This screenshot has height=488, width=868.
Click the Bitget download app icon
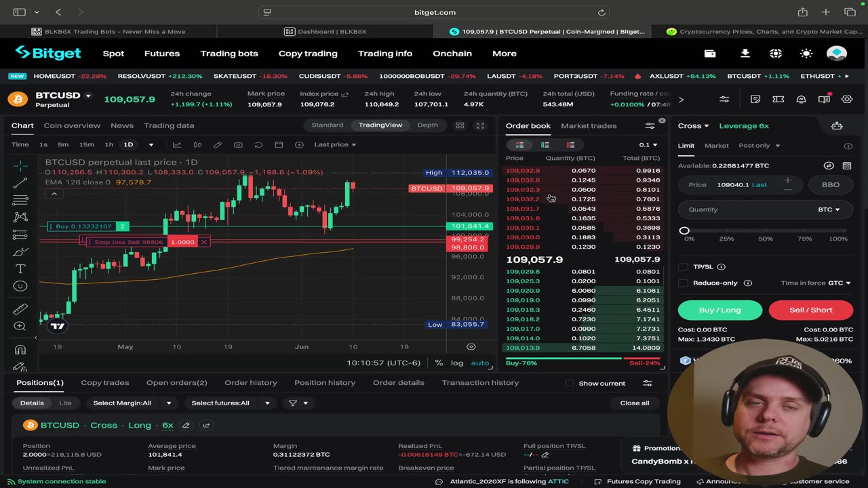pos(745,54)
